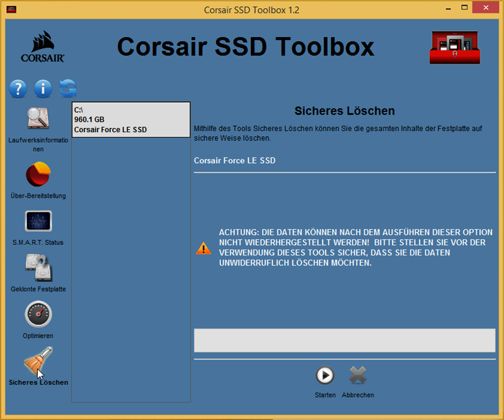504x420 pixels.
Task: Click the Über-Bereitstellung label
Action: pyautogui.click(x=38, y=196)
